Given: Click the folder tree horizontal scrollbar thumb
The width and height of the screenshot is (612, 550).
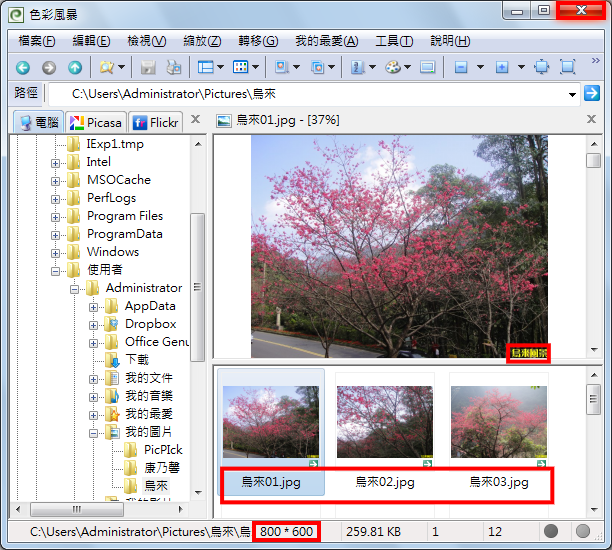Looking at the screenshot, I should click(x=77, y=509).
